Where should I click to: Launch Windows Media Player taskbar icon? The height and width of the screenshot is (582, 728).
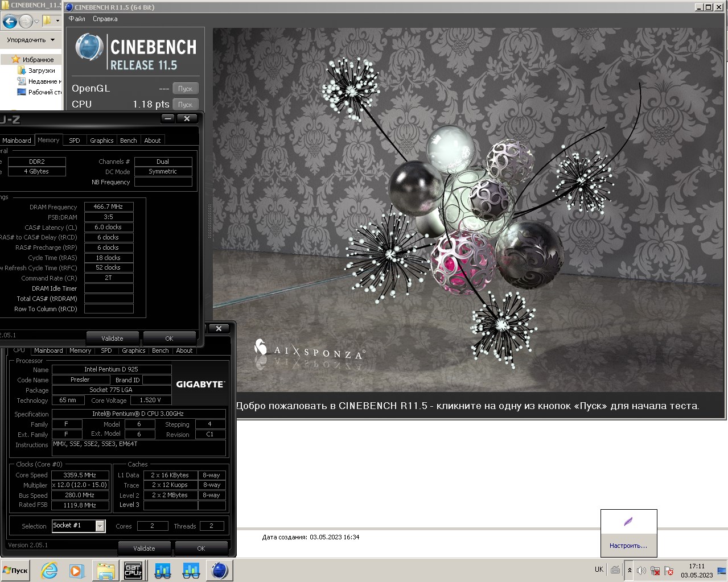point(77,570)
